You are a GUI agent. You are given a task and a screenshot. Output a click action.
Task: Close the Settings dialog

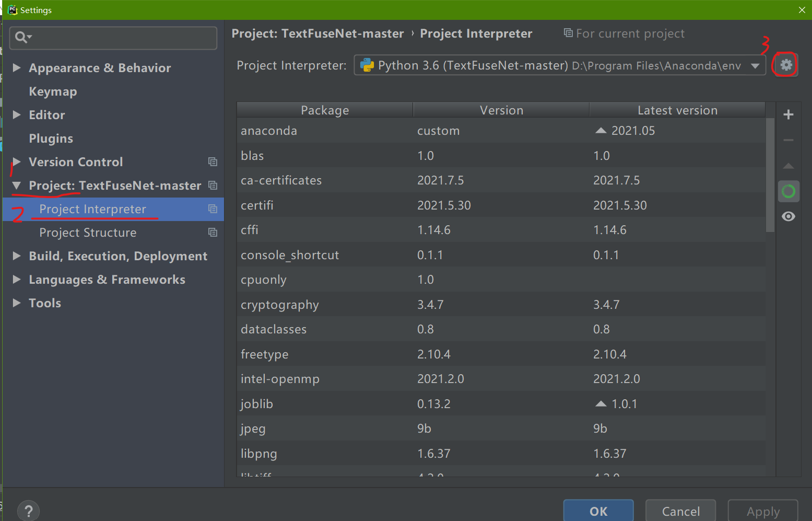click(x=802, y=10)
